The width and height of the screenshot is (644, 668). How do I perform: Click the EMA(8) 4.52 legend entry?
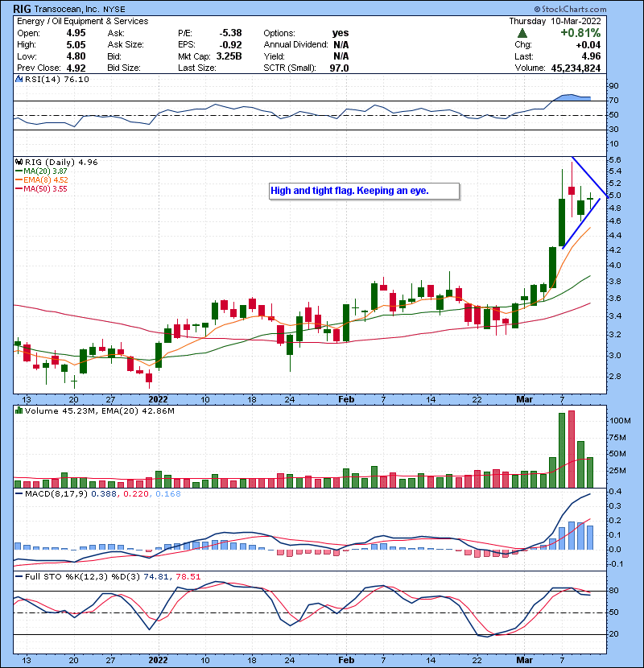pyautogui.click(x=42, y=179)
